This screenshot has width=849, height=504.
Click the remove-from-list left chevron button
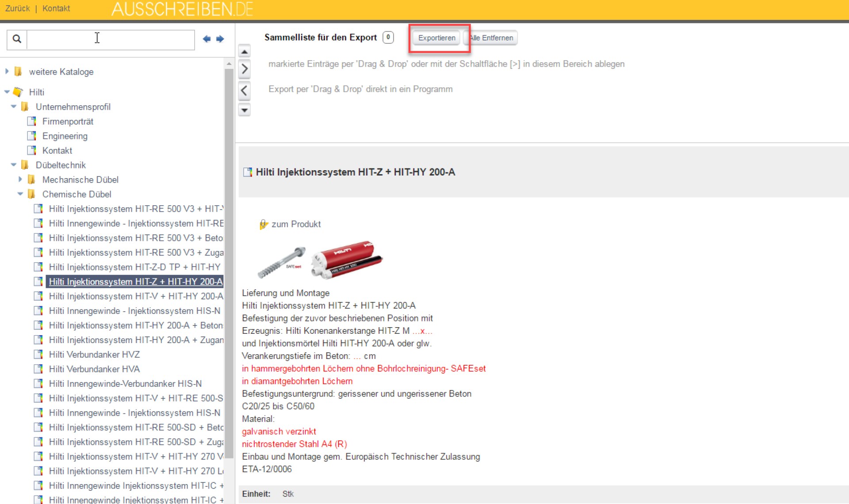[245, 91]
